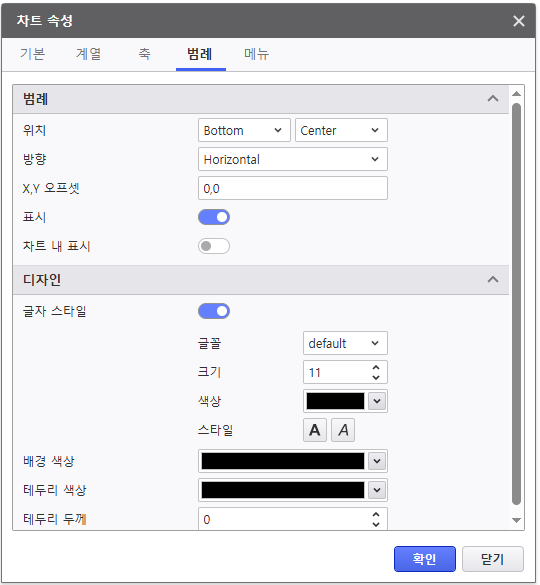Apply bold style with the A button
This screenshot has height=585, width=540.
coord(315,430)
